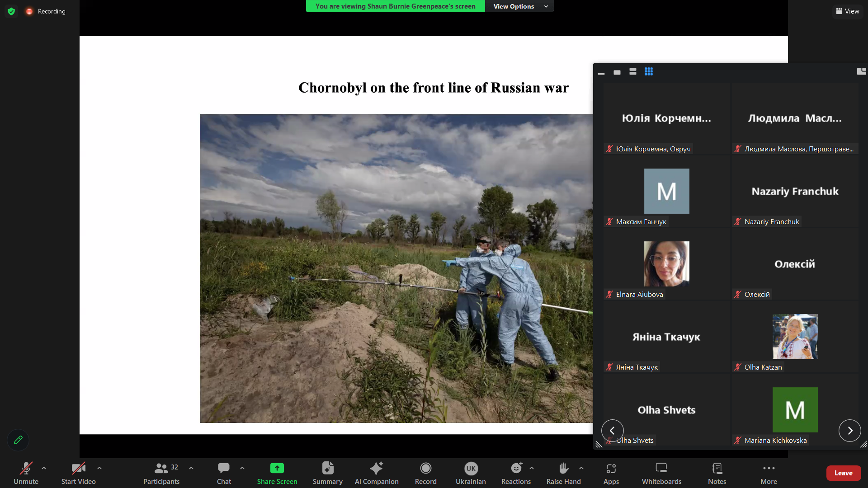This screenshot has height=488, width=868.
Task: Open the Apps panel
Action: tap(611, 473)
